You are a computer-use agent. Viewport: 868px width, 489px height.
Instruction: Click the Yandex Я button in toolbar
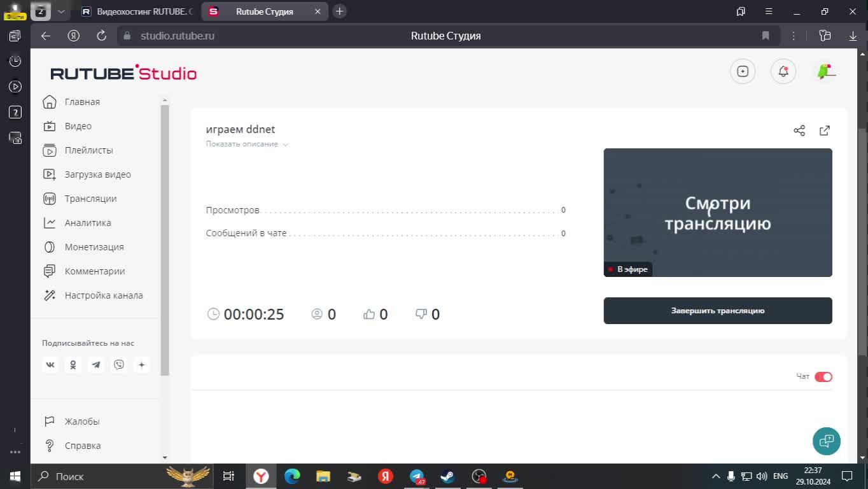(x=74, y=36)
